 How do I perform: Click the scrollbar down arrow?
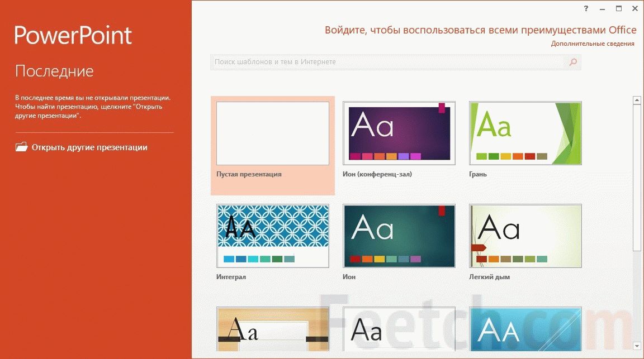[637, 346]
